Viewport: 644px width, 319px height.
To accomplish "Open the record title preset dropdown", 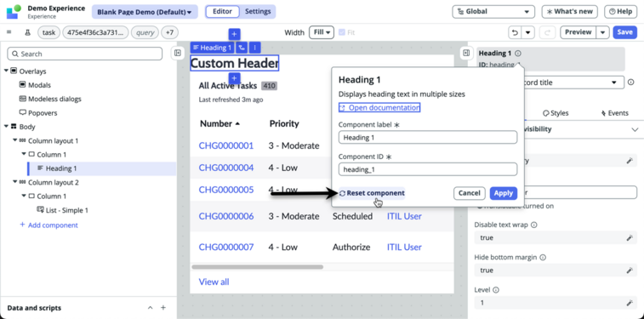I will [x=574, y=83].
